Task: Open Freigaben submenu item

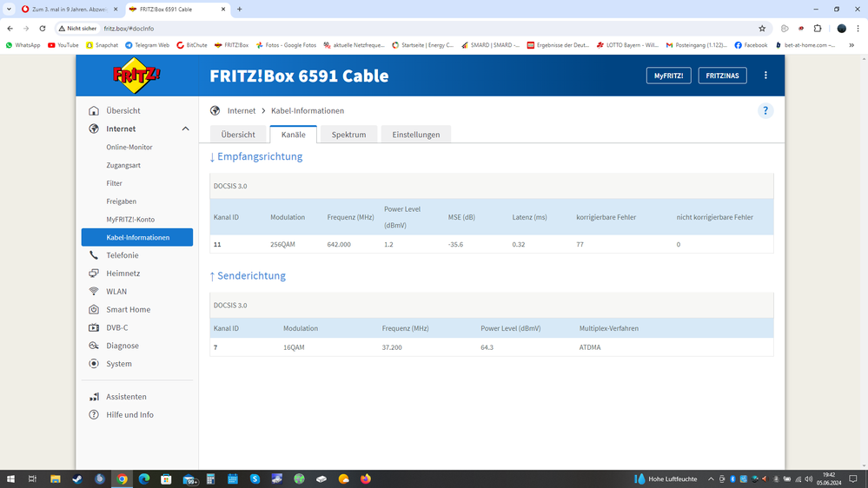Action: tap(122, 201)
